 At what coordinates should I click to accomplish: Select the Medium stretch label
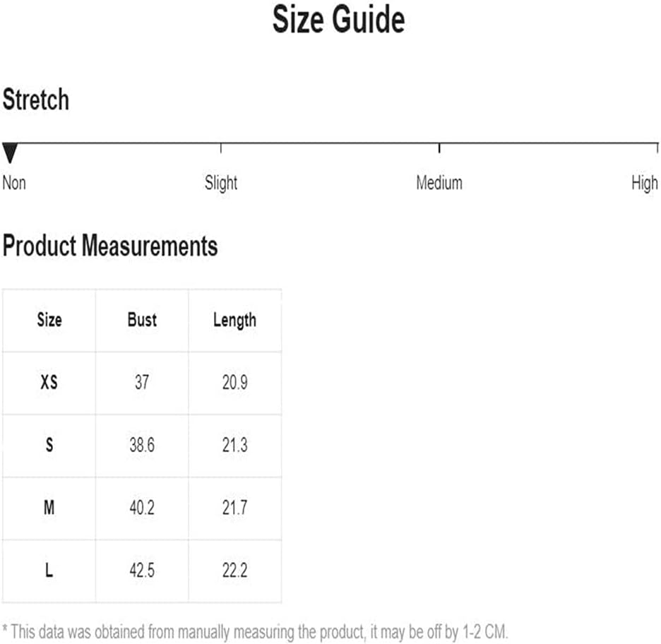click(439, 183)
